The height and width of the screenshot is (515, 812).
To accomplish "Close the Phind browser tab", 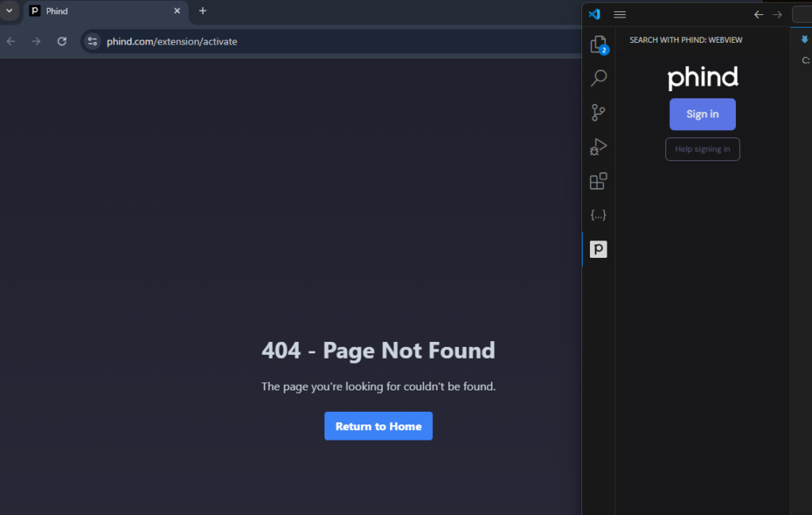I will pos(177,11).
